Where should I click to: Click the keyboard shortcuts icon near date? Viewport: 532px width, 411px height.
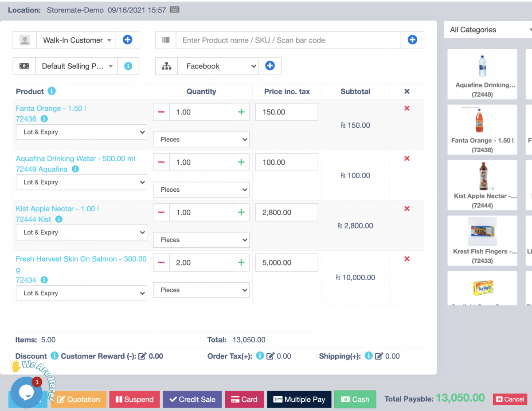tap(175, 10)
